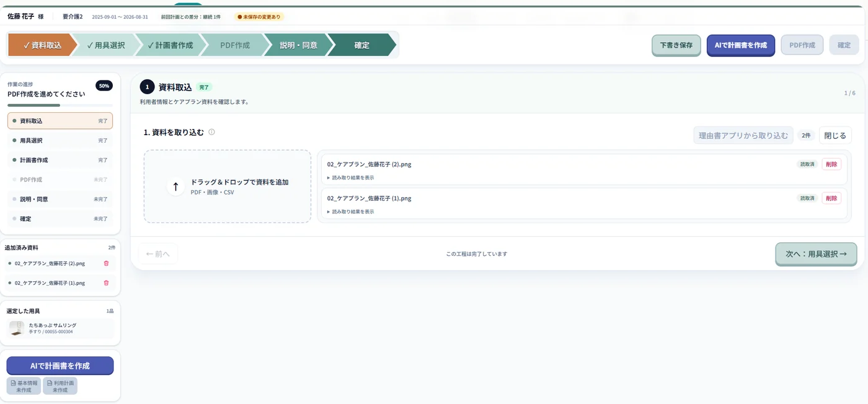Click the PDF作成 button in the top-right toolbar
The height and width of the screenshot is (404, 868).
click(802, 45)
